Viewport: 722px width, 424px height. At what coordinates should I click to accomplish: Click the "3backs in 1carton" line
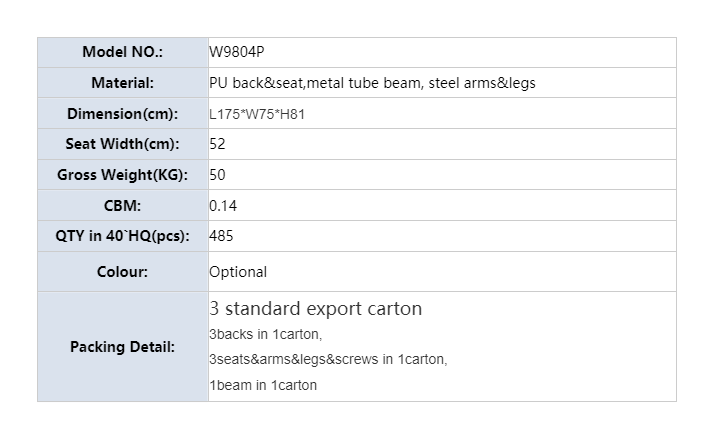coord(265,334)
